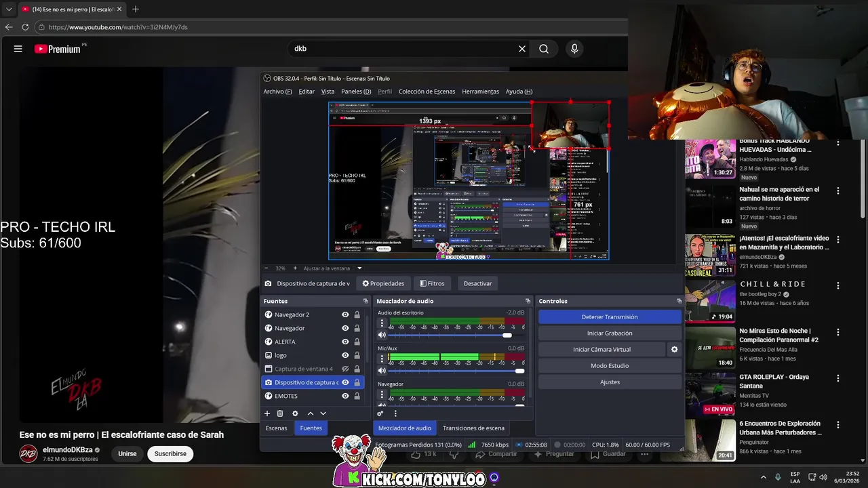868x488 pixels.
Task: Pop out the Fuentes dock panel
Action: (366, 301)
